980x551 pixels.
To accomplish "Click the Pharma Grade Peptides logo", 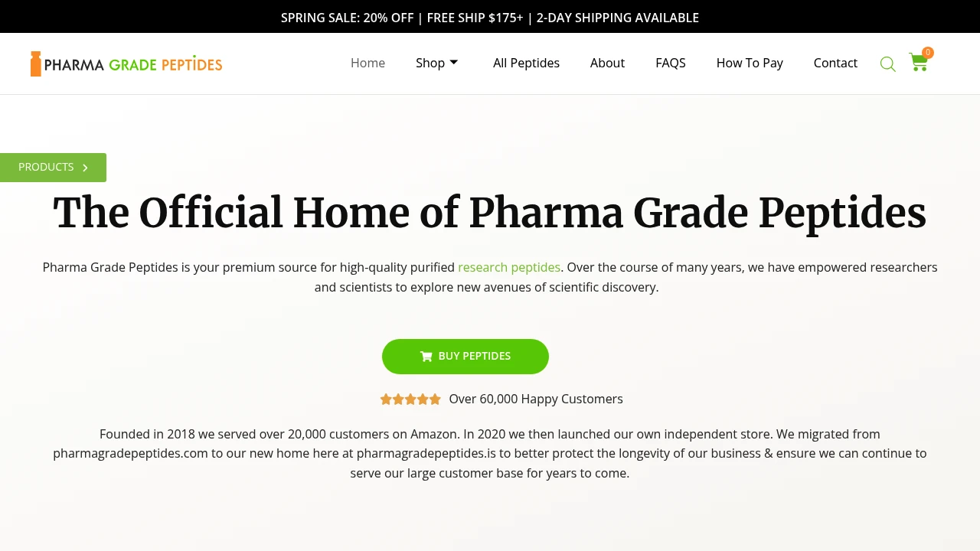I will (x=126, y=64).
